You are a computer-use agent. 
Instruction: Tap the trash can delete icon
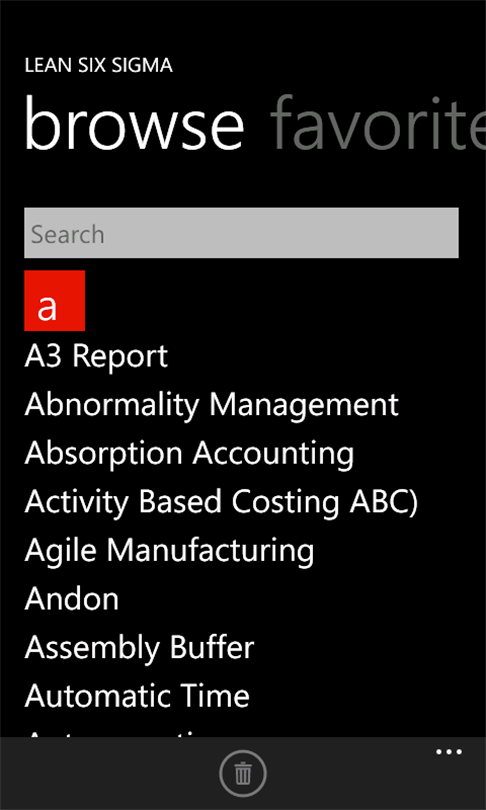point(243,773)
